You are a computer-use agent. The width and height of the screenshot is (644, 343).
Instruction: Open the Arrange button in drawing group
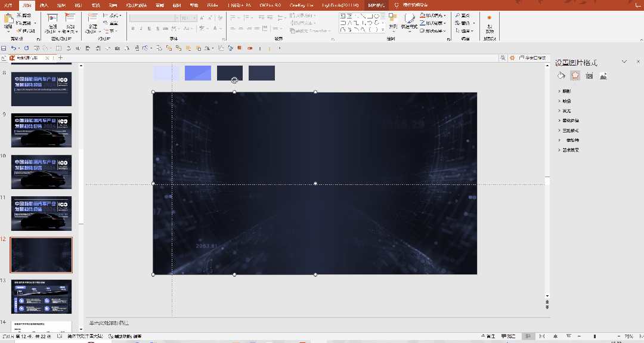tap(393, 21)
